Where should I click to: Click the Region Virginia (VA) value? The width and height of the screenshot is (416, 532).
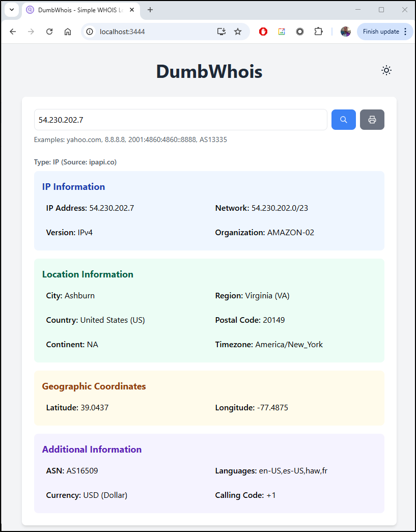pyautogui.click(x=267, y=295)
